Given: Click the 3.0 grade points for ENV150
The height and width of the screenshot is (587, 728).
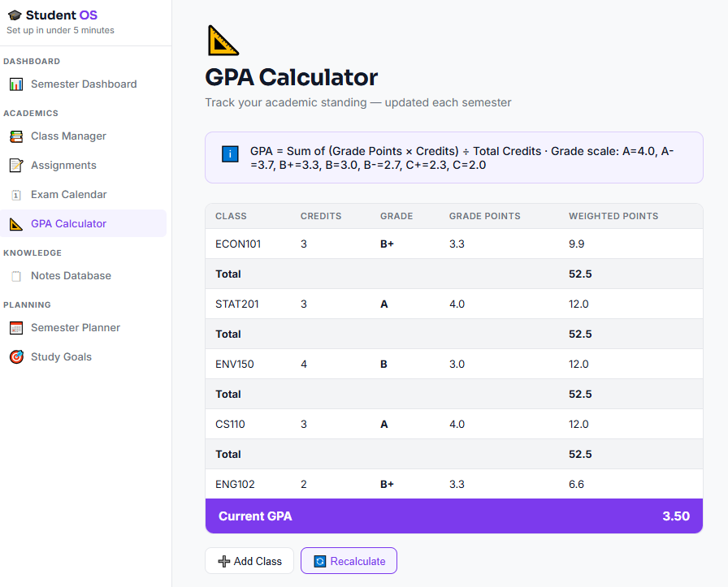Looking at the screenshot, I should pyautogui.click(x=457, y=365).
